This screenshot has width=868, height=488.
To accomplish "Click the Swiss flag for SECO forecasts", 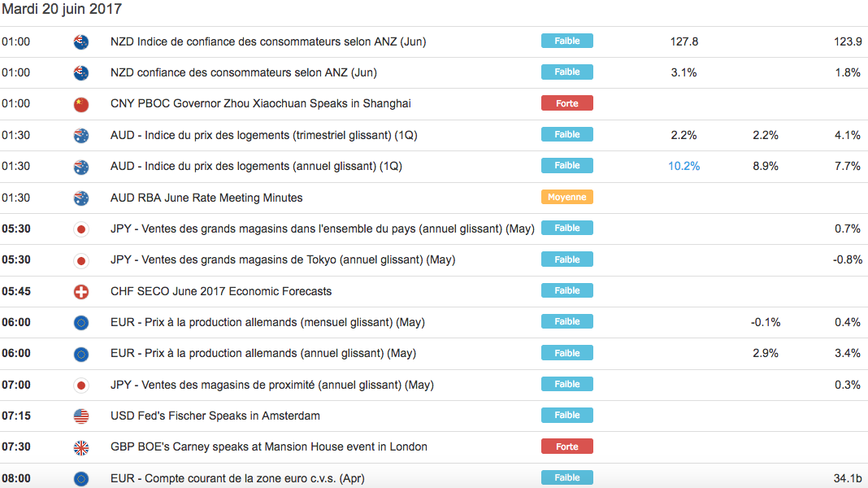I will 80,291.
